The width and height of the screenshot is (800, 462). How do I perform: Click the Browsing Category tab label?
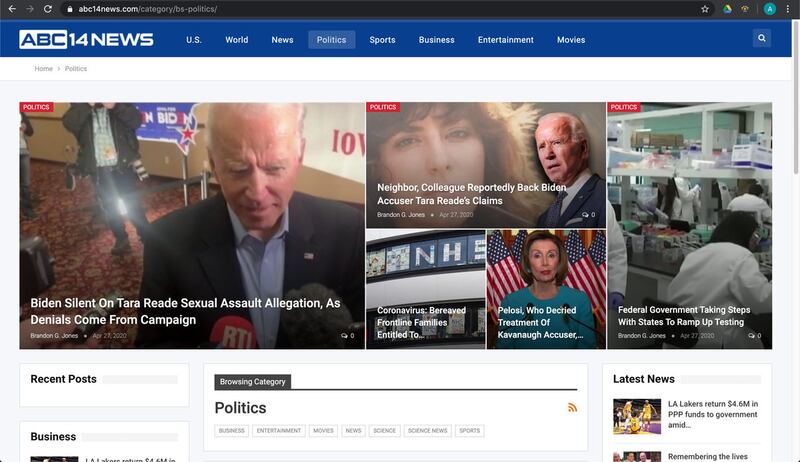click(x=253, y=381)
